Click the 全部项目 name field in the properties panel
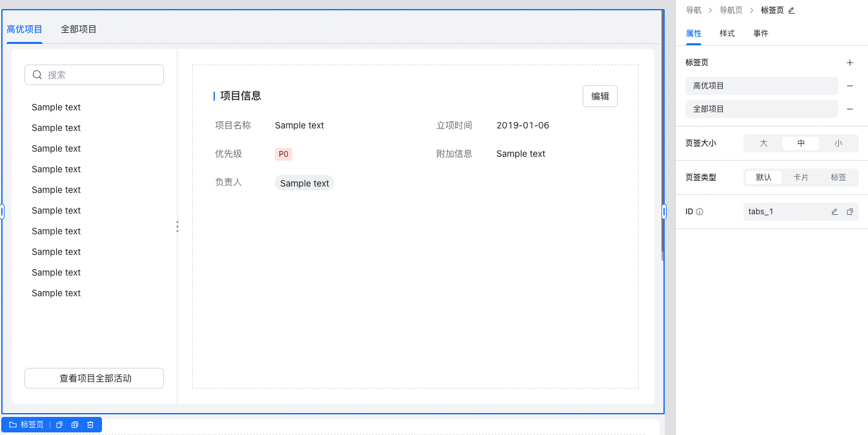 coord(762,109)
